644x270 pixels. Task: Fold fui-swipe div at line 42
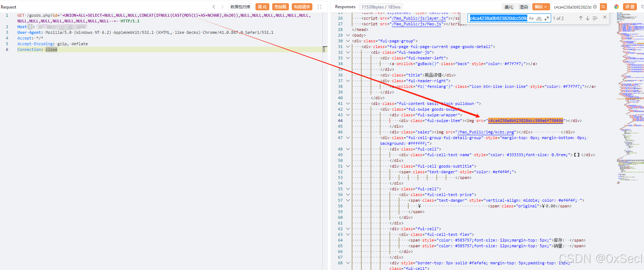coord(348,109)
